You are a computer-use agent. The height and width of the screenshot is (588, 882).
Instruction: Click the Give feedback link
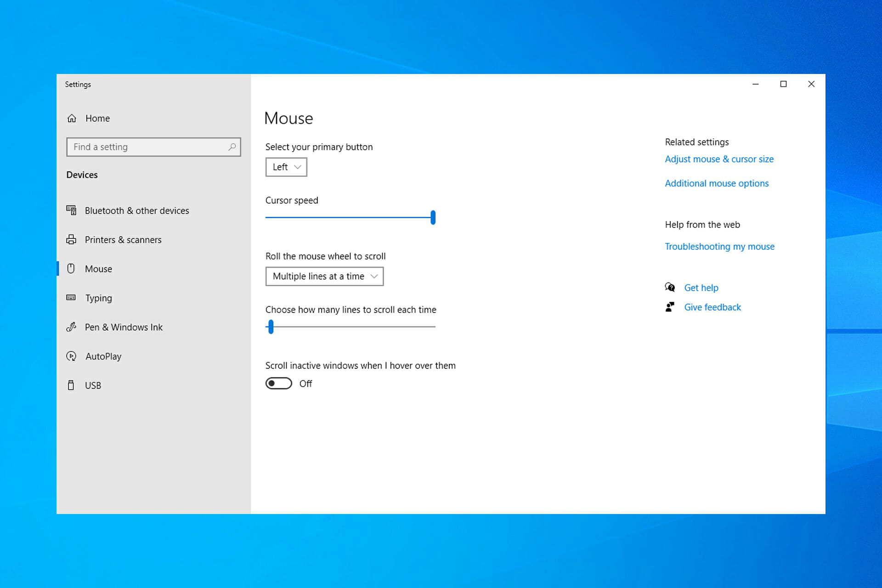click(x=712, y=307)
